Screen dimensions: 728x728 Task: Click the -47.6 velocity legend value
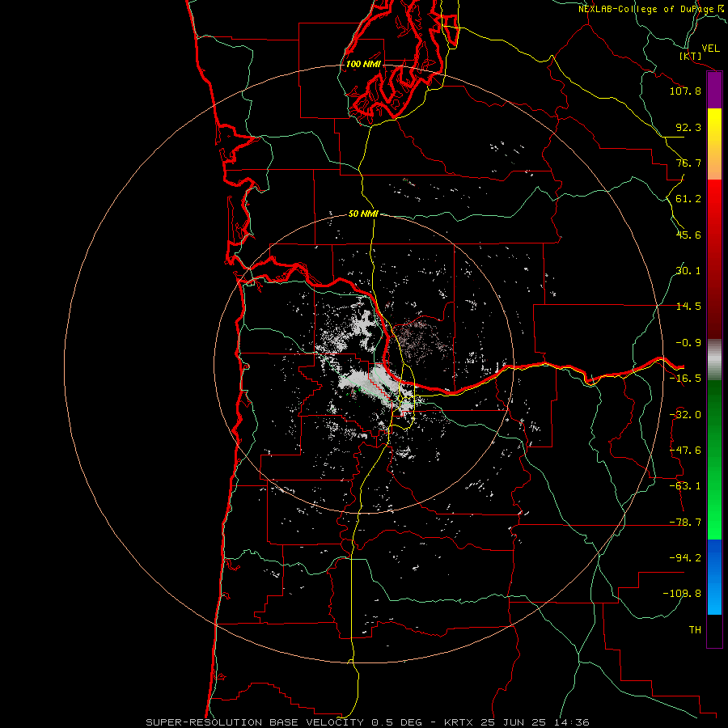click(x=685, y=451)
